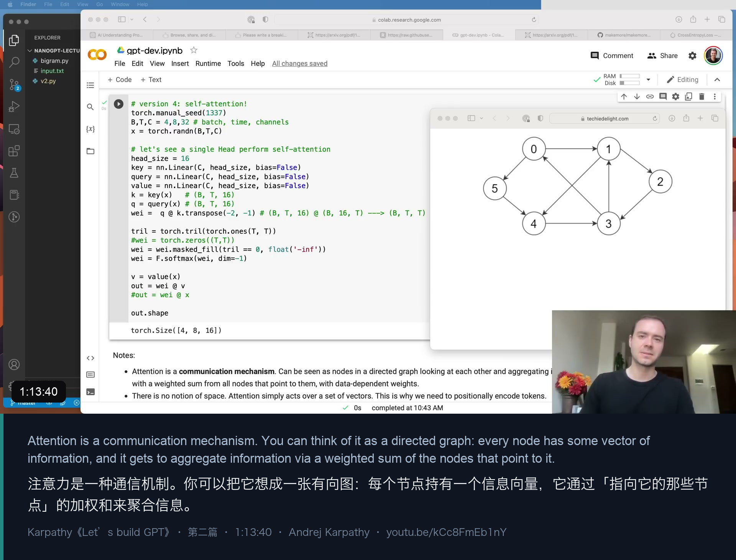Move cell down with arrow icon
The image size is (736, 560).
click(x=637, y=97)
